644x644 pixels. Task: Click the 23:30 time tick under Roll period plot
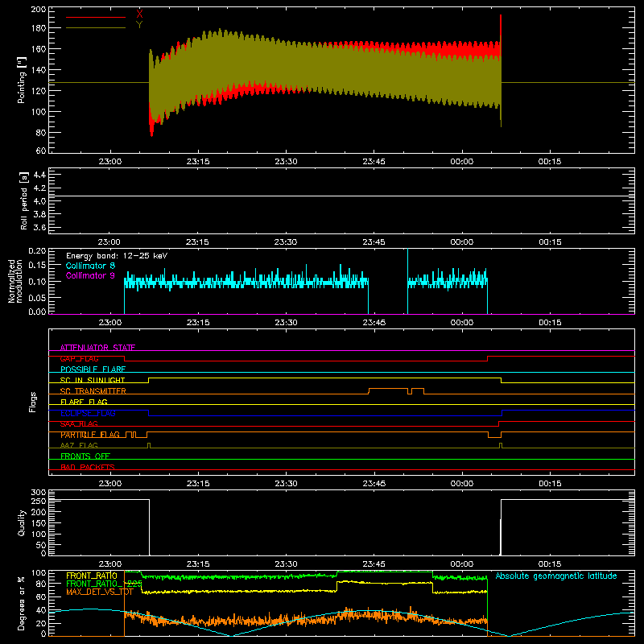(x=286, y=242)
